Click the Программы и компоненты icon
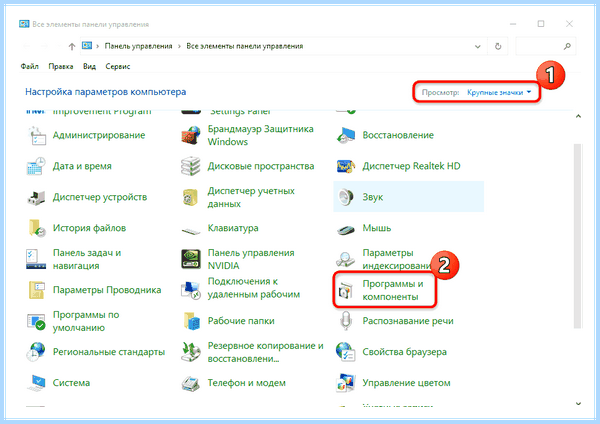 pos(346,292)
